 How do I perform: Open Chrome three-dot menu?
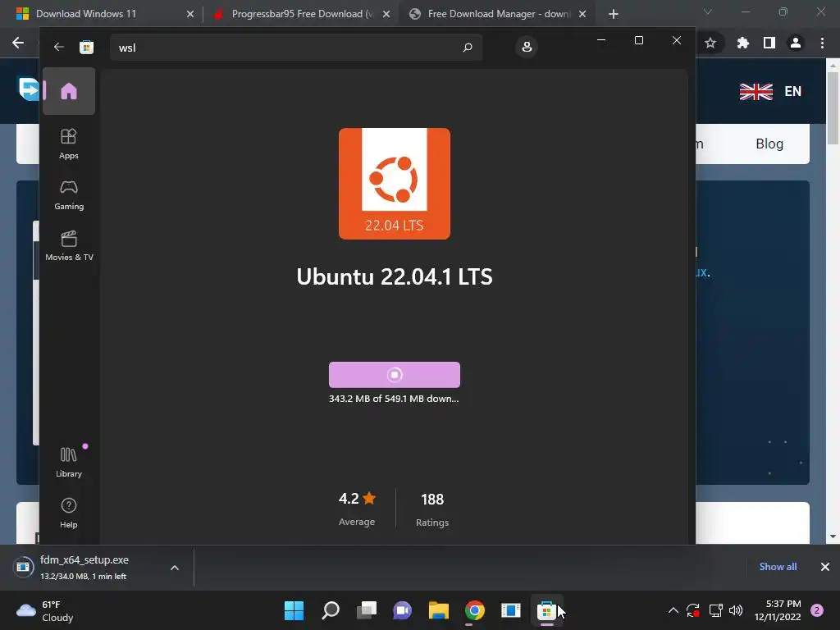(x=822, y=43)
